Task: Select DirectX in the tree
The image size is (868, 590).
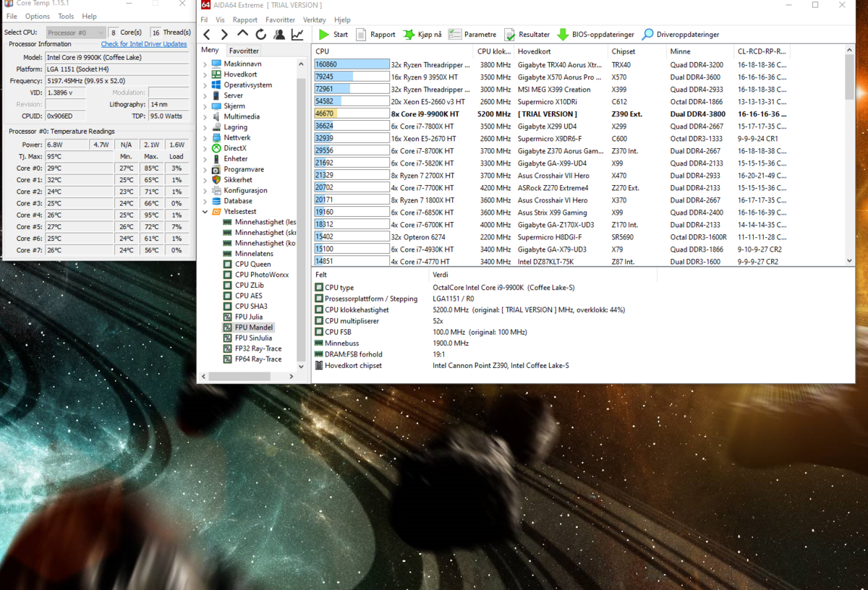Action: pyautogui.click(x=235, y=148)
